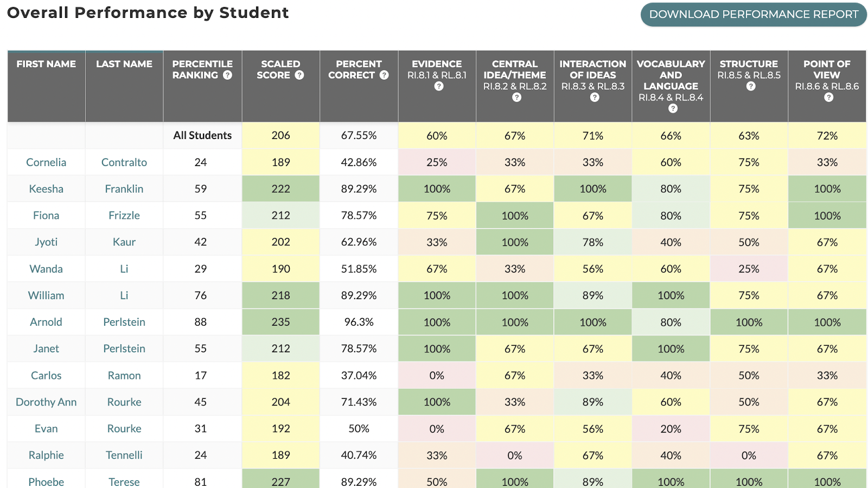Click help icon beside Scaled Score
This screenshot has width=868, height=488.
[x=299, y=75]
